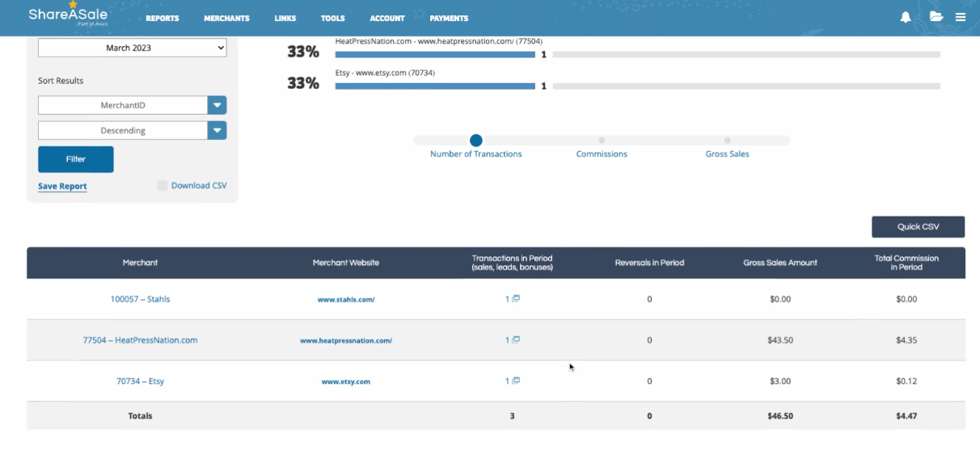This screenshot has height=459, width=980.
Task: Click the Transactions in Period column header
Action: [x=513, y=263]
